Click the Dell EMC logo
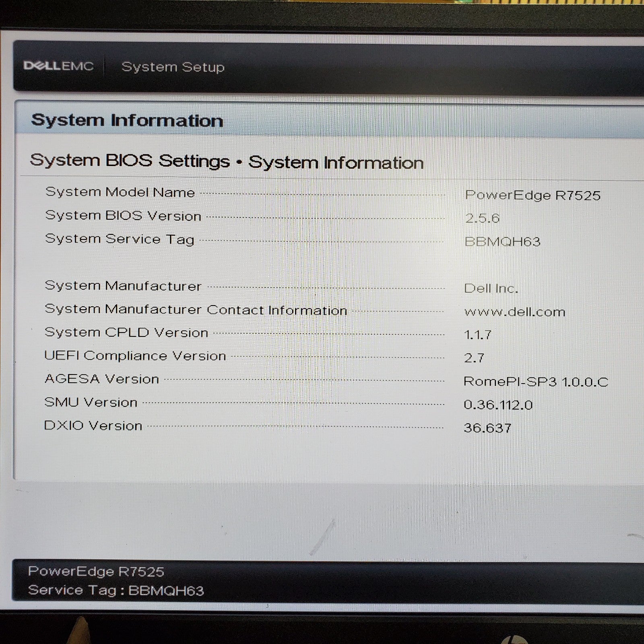This screenshot has width=644, height=644. 58,66
